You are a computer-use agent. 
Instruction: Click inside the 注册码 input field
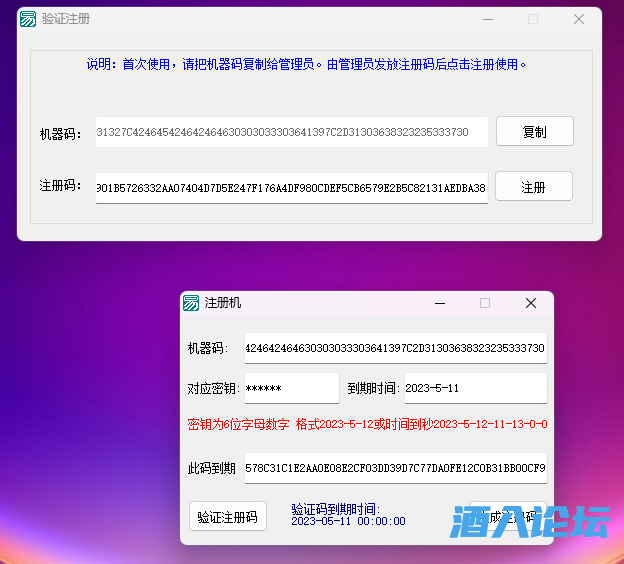[x=290, y=187]
